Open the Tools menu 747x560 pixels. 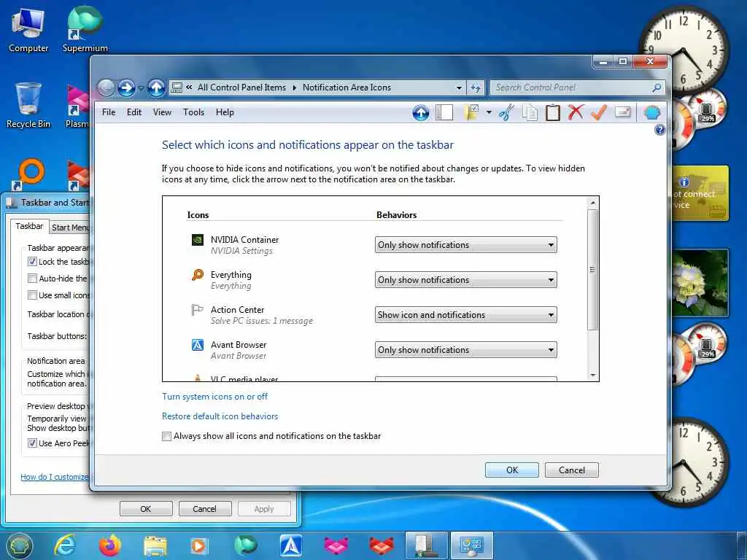[193, 112]
